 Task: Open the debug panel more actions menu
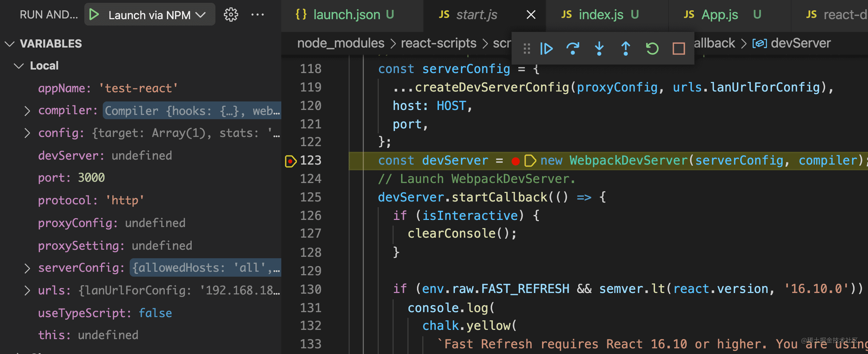258,15
